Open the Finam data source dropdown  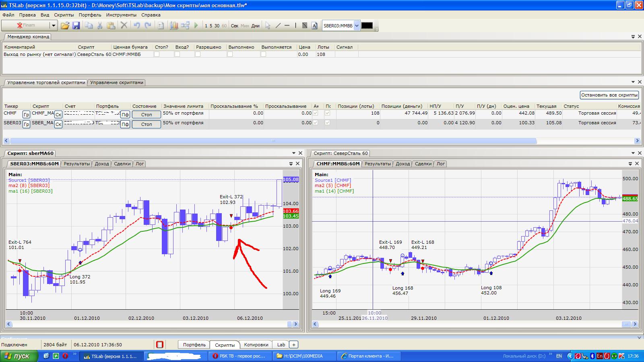tap(53, 26)
